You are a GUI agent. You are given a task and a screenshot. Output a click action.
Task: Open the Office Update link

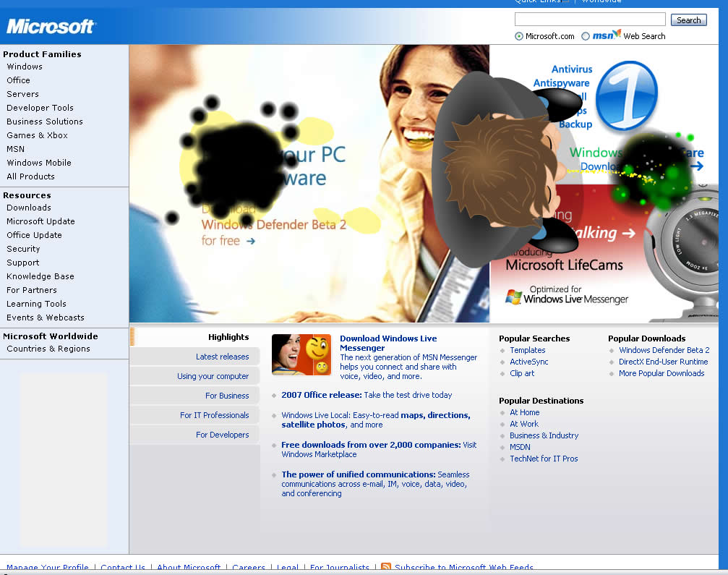point(35,235)
